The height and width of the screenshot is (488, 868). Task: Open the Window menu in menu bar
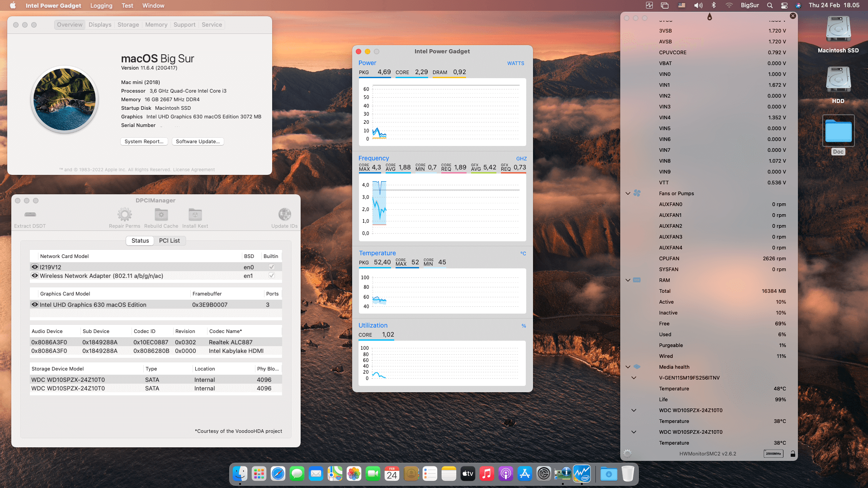153,5
